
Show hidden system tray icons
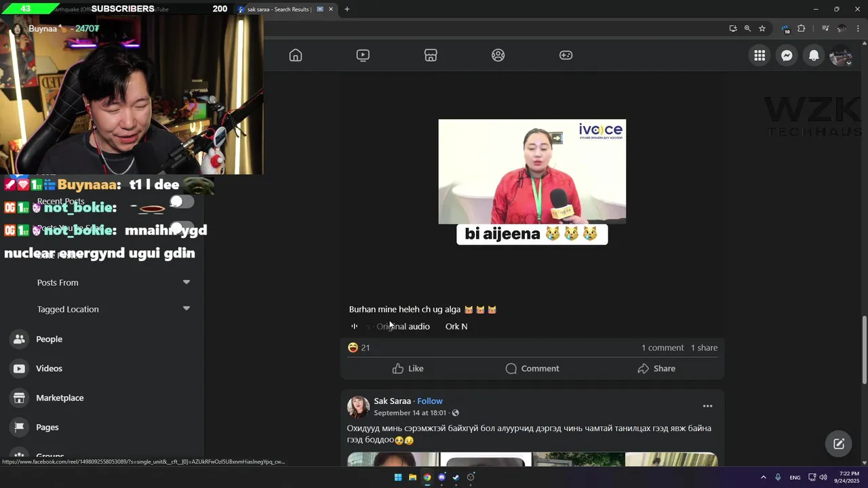point(763,477)
